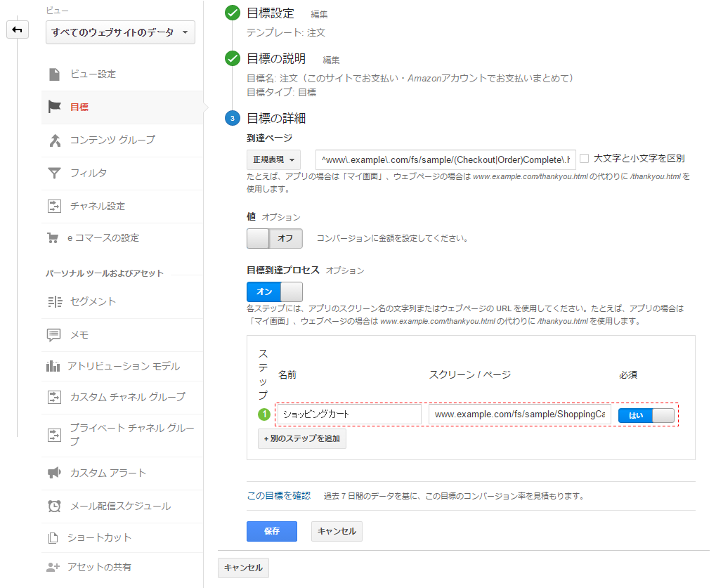Open アトリビューション モデル menu item
716x588 pixels.
tap(122, 366)
